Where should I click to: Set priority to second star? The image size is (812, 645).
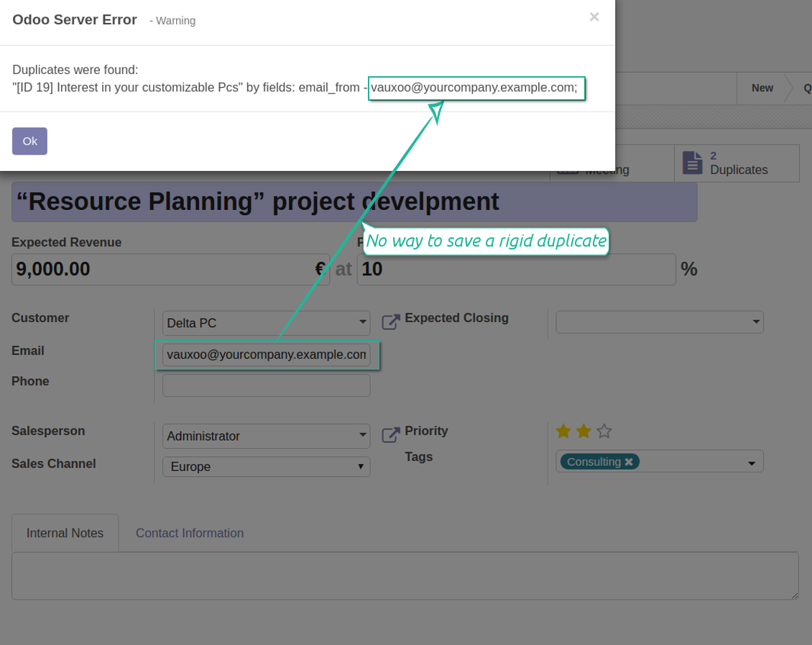pos(583,431)
